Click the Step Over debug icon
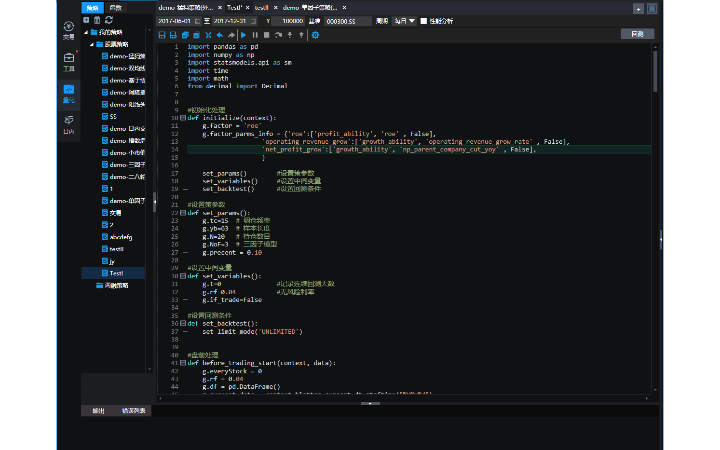The width and height of the screenshot is (720, 450). coord(278,35)
